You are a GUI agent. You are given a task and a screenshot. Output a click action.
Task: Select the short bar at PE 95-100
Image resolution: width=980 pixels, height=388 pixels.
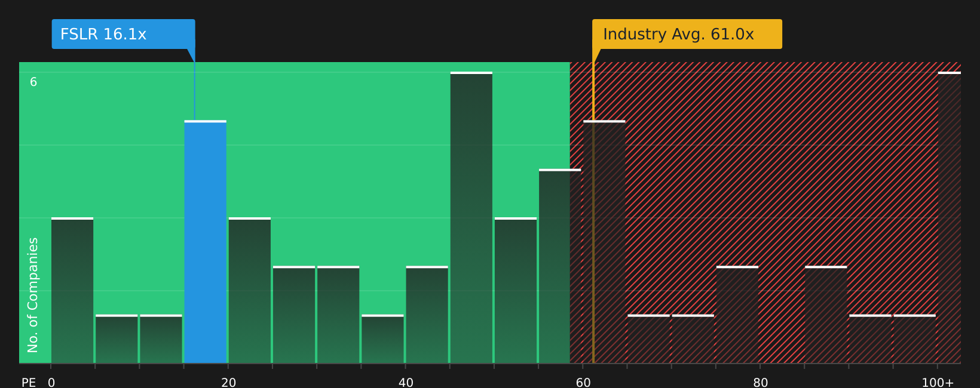915,339
